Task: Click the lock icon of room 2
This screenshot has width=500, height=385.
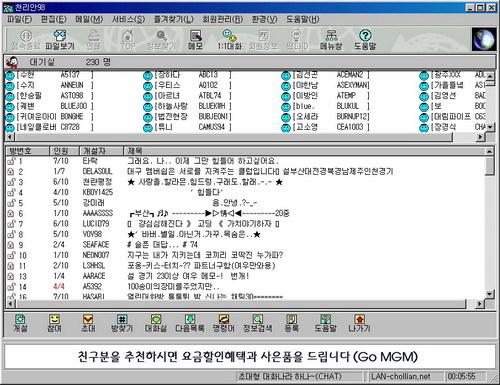Action: (x=11, y=172)
